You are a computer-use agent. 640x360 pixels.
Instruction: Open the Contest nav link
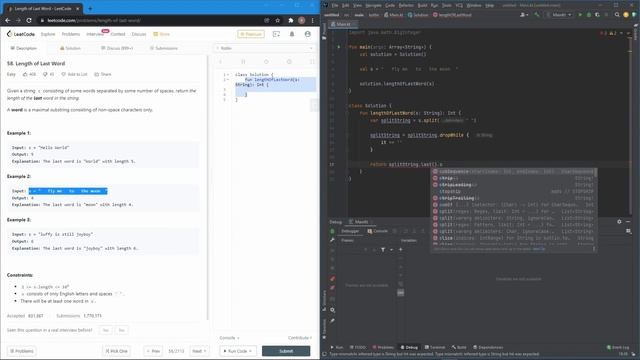pos(118,34)
